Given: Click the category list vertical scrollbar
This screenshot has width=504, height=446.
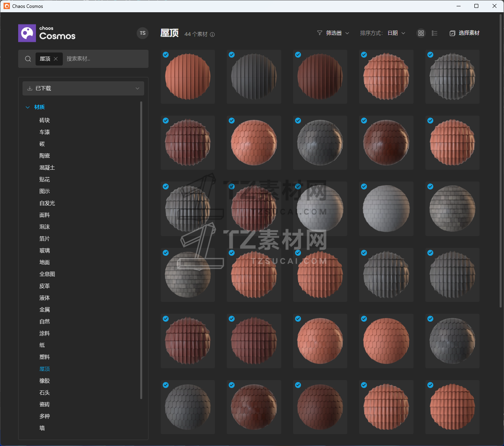Looking at the screenshot, I should pos(141,250).
